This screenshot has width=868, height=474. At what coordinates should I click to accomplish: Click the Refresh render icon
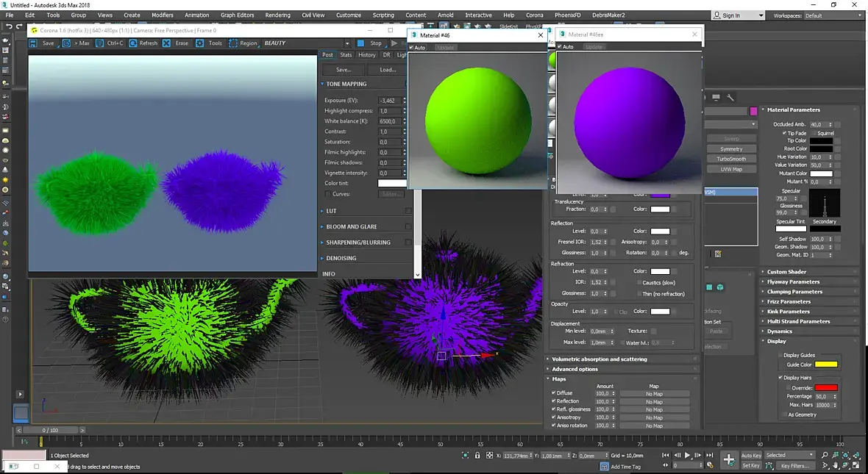coord(133,43)
